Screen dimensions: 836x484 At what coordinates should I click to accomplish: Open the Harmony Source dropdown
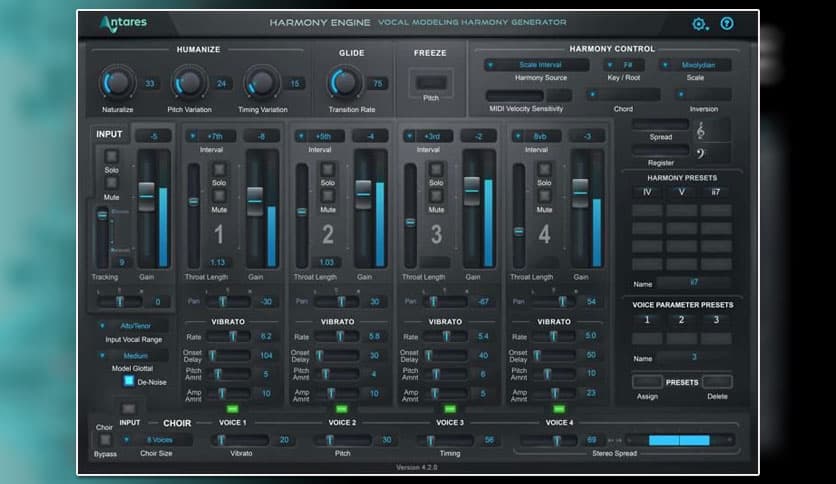536,65
